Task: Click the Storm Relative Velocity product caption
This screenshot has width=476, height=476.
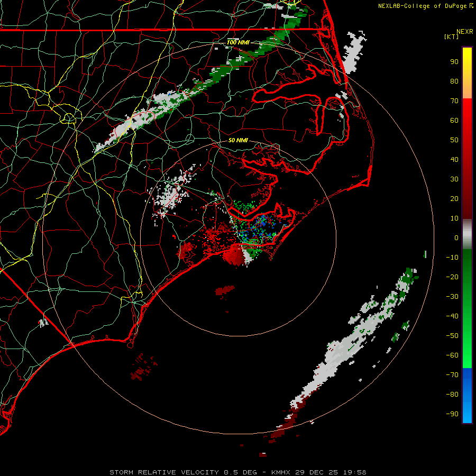Action: (238, 472)
